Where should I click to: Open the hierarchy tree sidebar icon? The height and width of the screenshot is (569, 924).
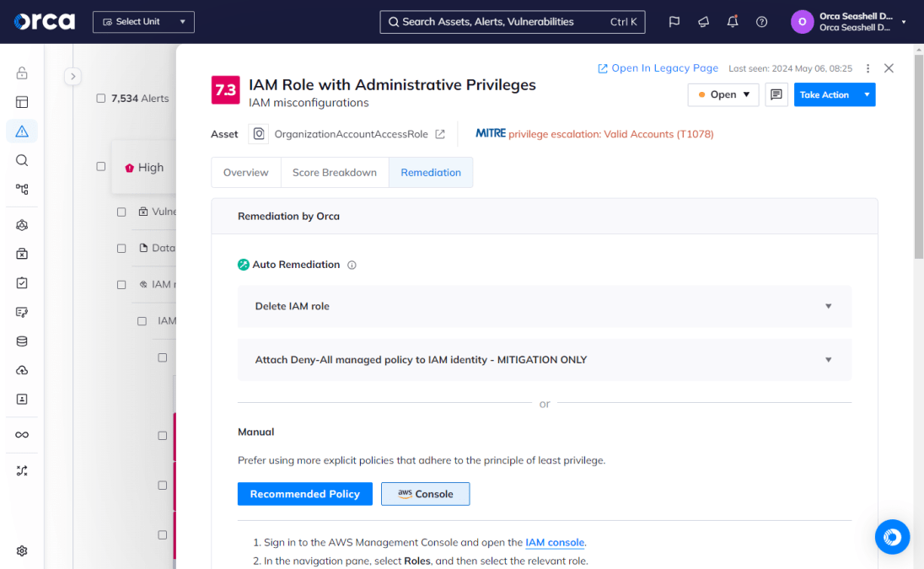coord(22,189)
